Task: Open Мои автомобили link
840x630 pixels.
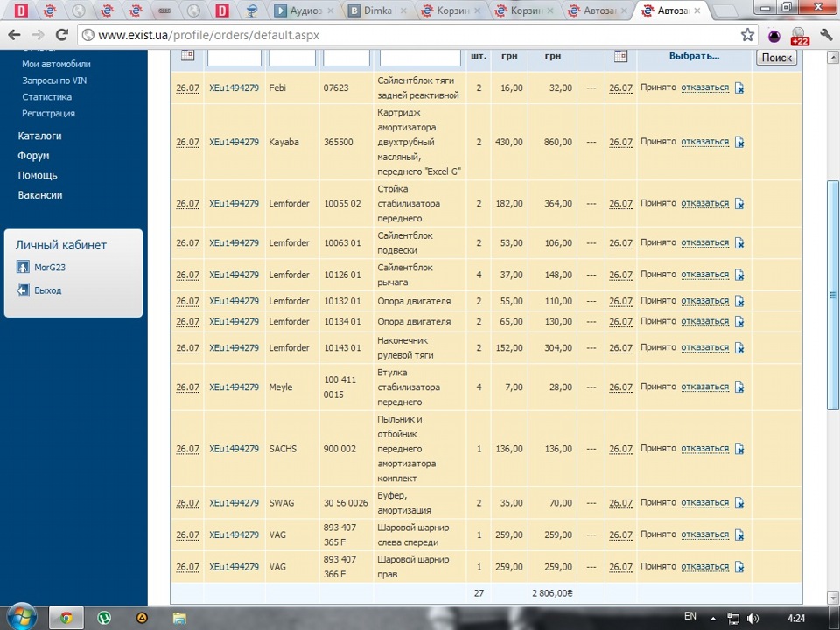Action: point(56,64)
